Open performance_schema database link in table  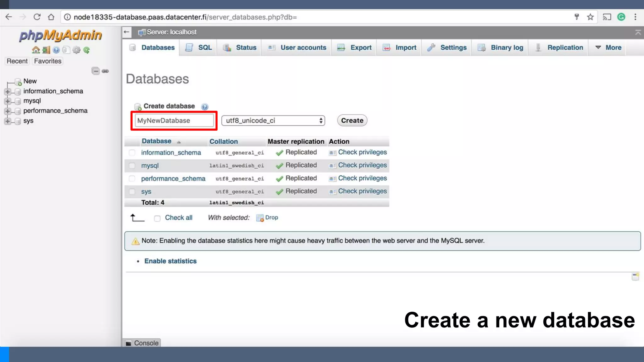pos(173,178)
